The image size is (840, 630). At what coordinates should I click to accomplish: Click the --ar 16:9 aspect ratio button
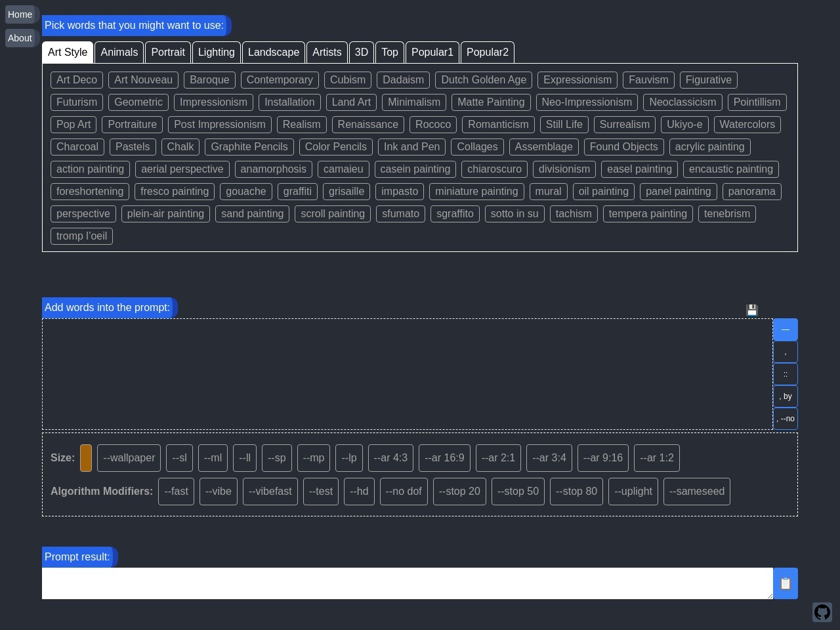click(444, 458)
